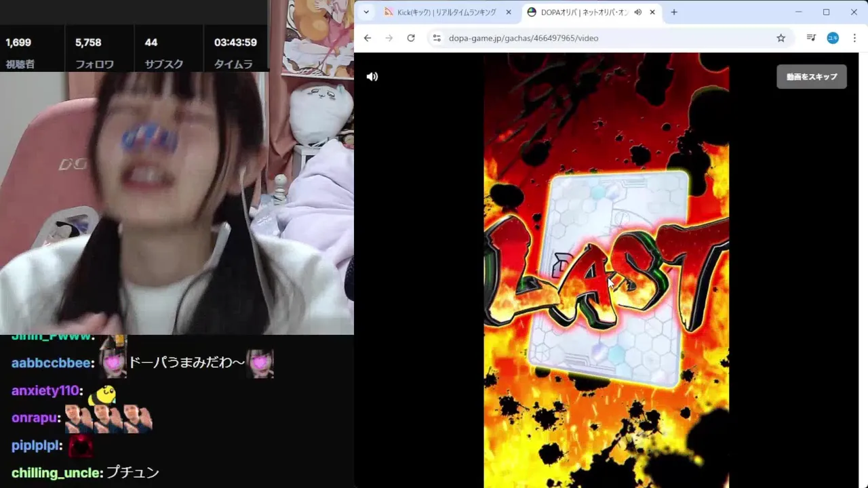Open the Chrome three-dot menu
This screenshot has width=868, height=488.
[x=854, y=38]
